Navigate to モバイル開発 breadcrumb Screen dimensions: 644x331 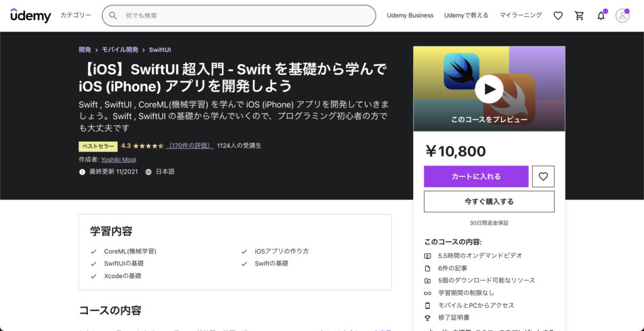point(120,50)
